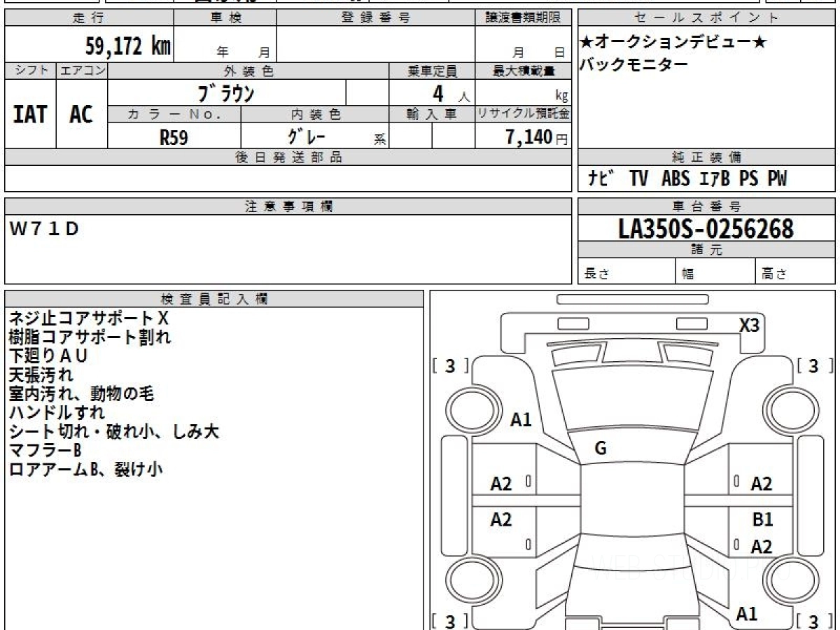Select the 室内汚れ、動物の毛 note line

coord(81,393)
